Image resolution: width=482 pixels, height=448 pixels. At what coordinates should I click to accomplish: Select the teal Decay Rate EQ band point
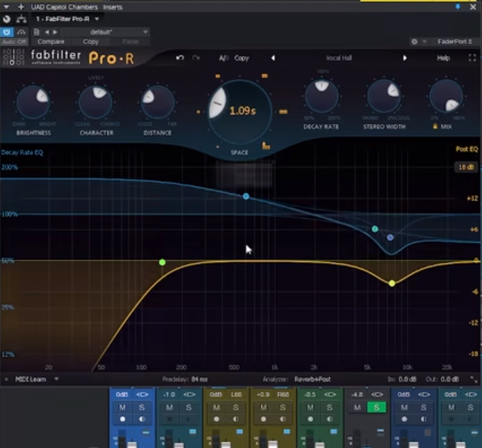[x=375, y=229]
